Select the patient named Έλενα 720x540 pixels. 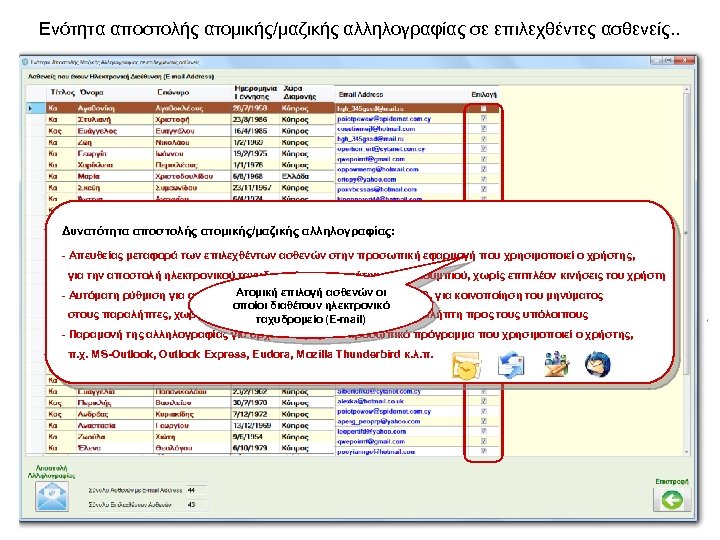[89, 448]
